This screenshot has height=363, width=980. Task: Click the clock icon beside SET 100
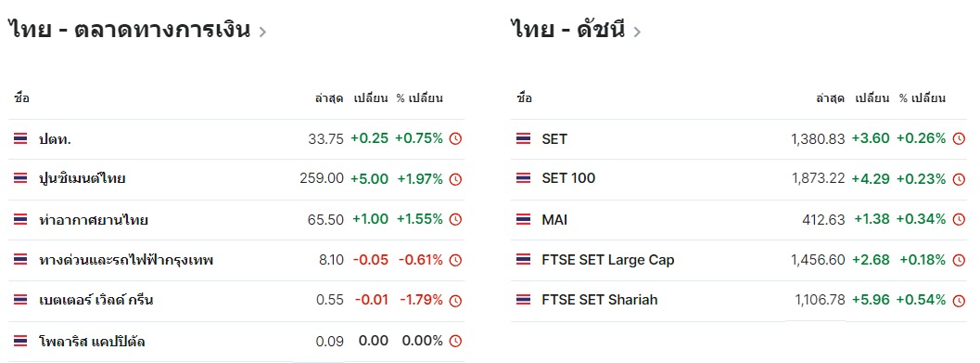click(959, 179)
